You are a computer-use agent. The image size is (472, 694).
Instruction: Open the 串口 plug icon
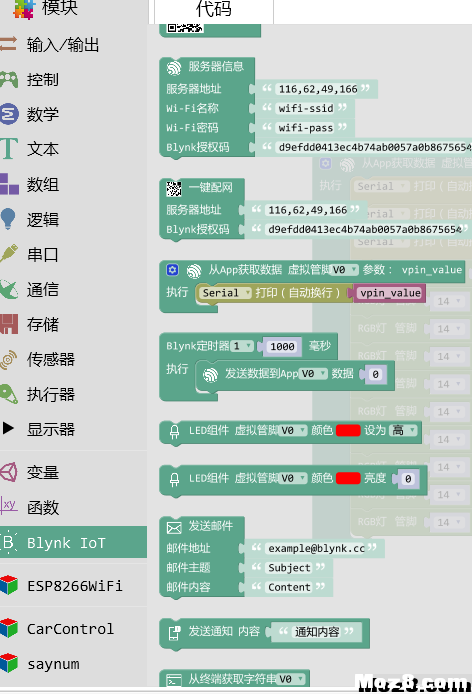(8, 254)
